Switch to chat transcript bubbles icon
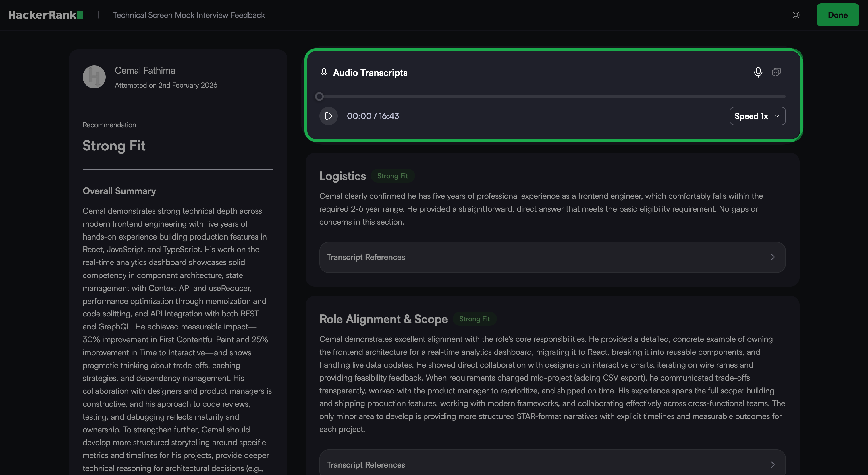This screenshot has width=868, height=475. [776, 72]
